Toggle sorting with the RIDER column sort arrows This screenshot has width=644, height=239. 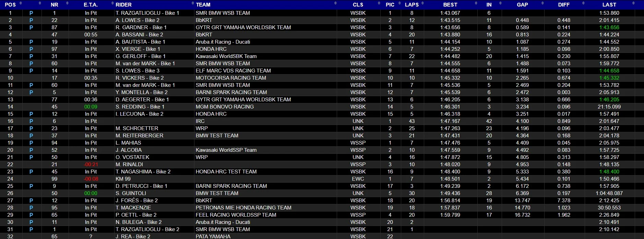pos(192,3)
